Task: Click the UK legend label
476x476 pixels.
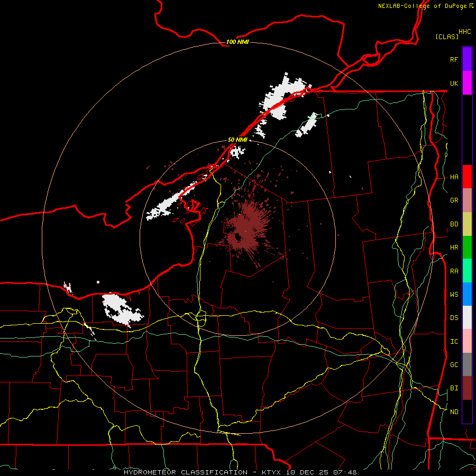Action: pyautogui.click(x=454, y=83)
